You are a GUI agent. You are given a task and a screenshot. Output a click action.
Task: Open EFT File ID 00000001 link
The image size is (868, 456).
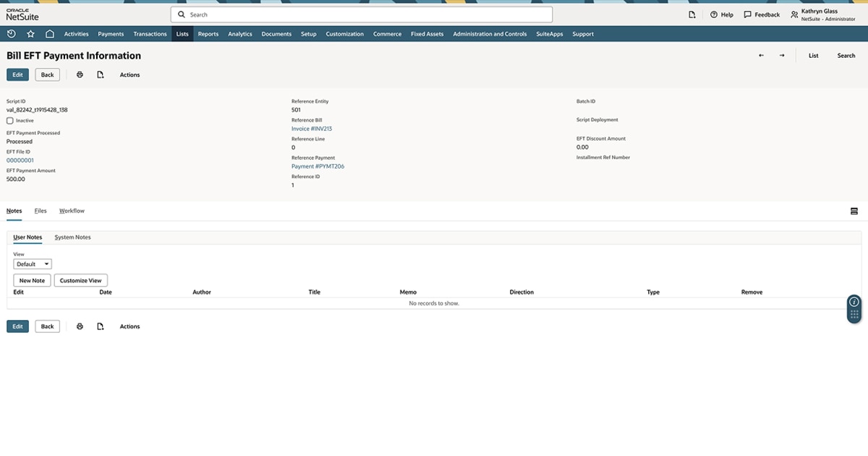tap(19, 160)
